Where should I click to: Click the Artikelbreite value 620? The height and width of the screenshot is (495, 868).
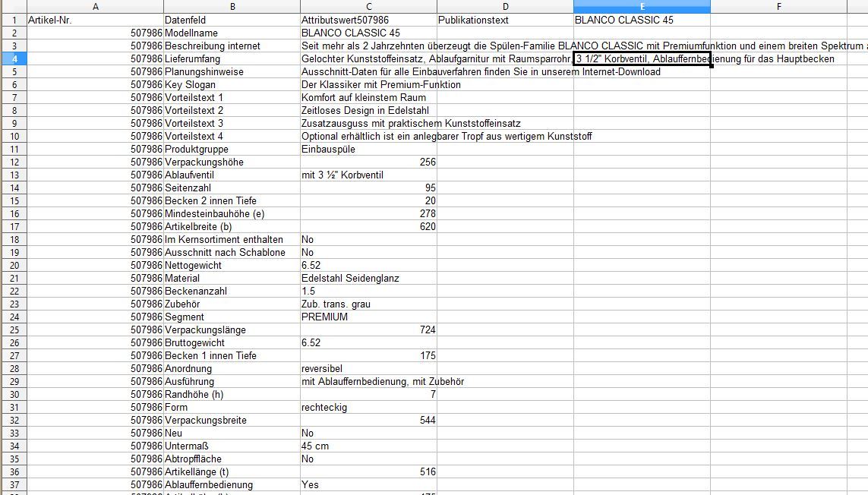coord(368,227)
